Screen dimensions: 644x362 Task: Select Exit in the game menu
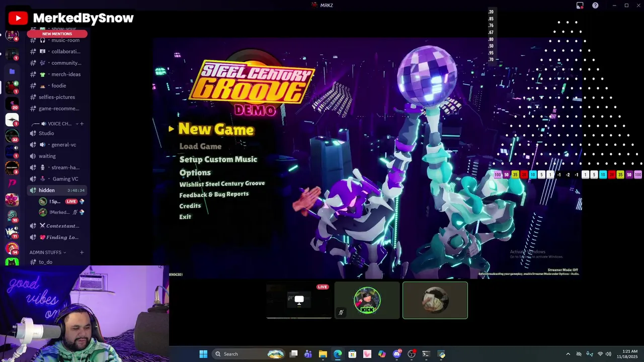click(185, 217)
